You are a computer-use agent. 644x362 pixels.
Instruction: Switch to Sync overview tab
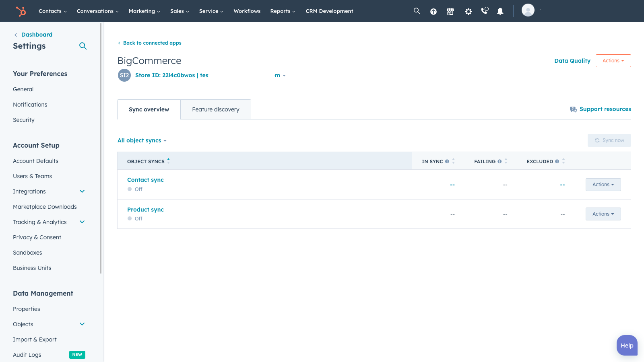click(x=149, y=109)
